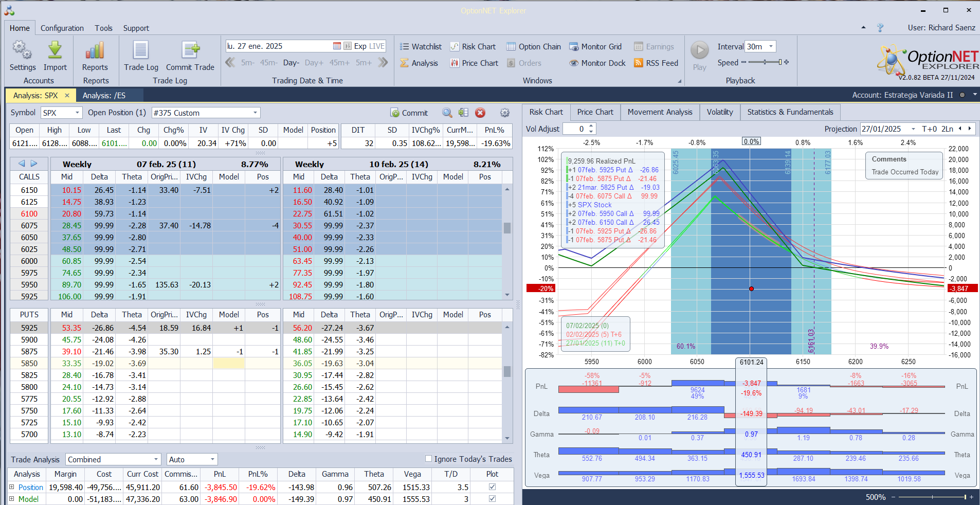
Task: Open the Watchlist window
Action: (421, 47)
